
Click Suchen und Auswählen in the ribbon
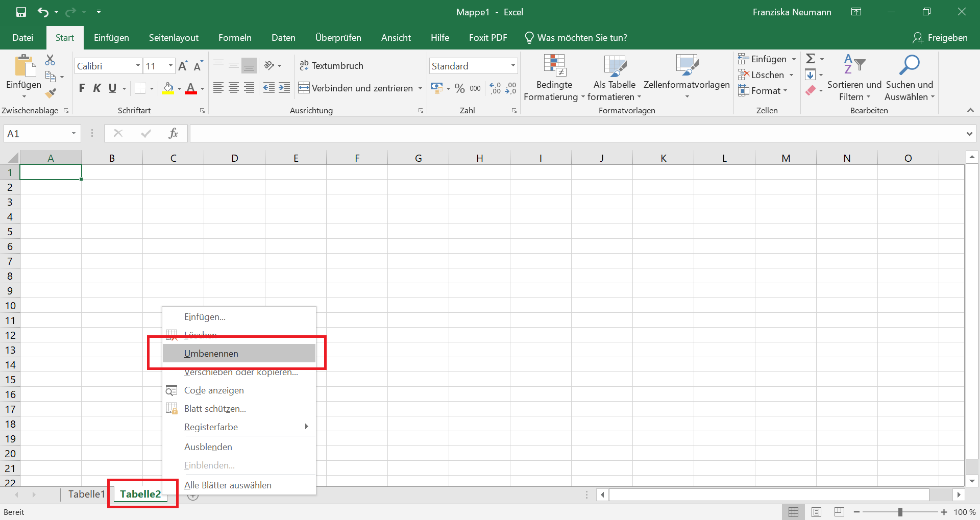[909, 77]
